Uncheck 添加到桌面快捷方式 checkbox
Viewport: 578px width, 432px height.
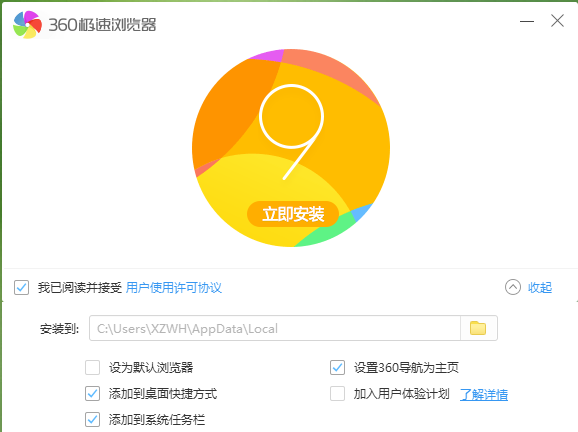[93, 394]
